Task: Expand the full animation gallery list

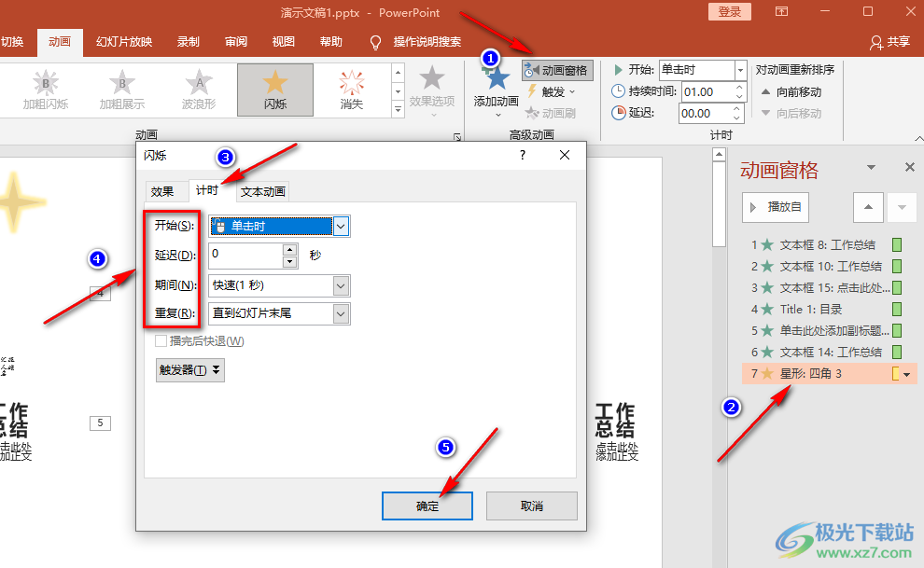Action: click(x=398, y=109)
